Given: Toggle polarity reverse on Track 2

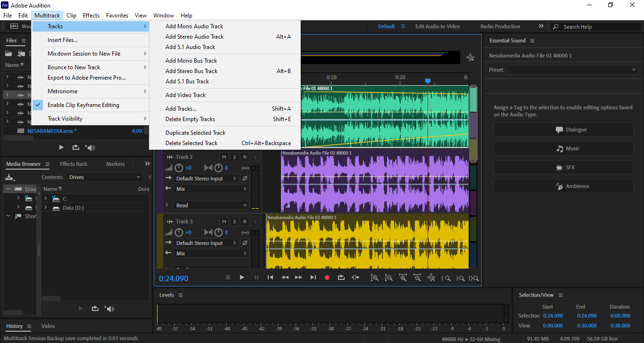Looking at the screenshot, I should pyautogui.click(x=245, y=179).
